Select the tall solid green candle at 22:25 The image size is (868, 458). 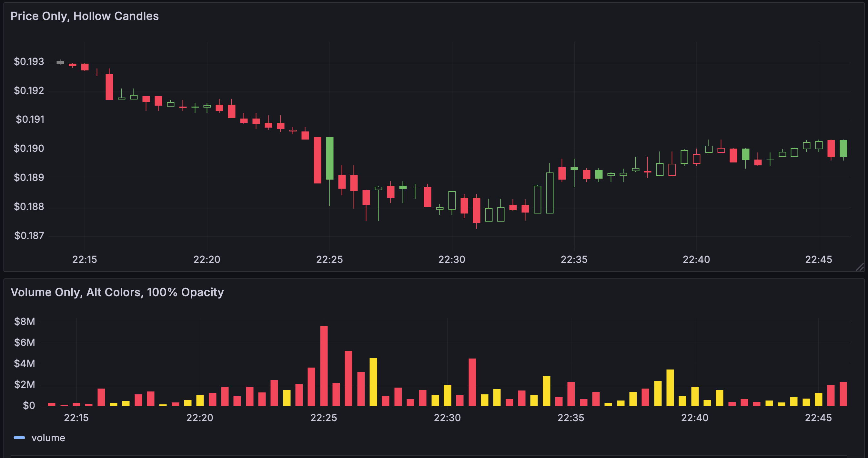click(329, 158)
